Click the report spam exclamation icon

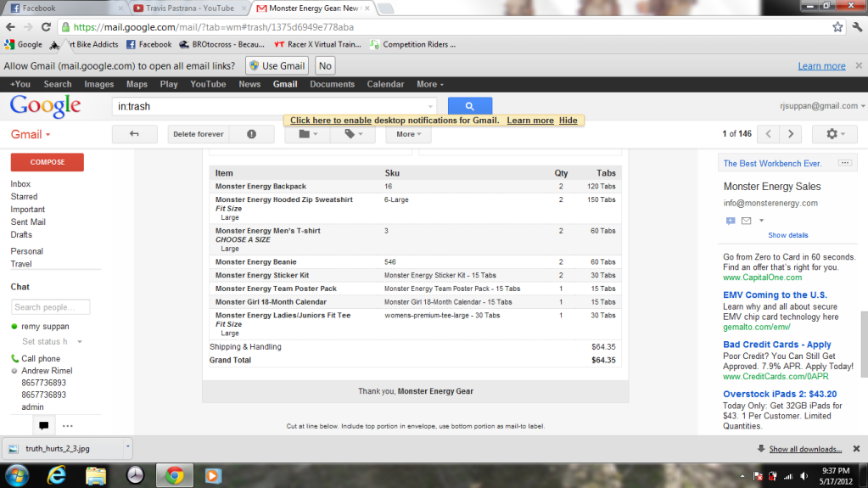pyautogui.click(x=251, y=134)
